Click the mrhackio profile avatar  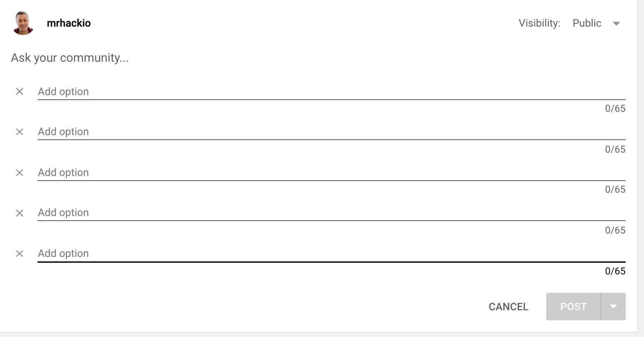23,23
